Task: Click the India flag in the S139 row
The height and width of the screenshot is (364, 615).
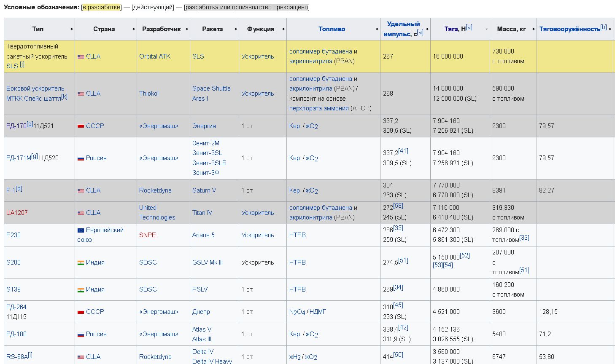Action: tap(81, 290)
